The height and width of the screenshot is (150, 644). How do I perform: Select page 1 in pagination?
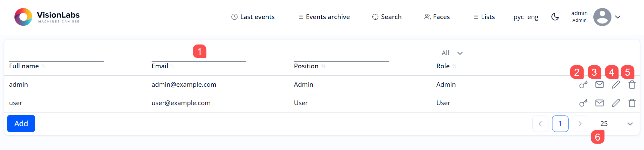tap(560, 124)
